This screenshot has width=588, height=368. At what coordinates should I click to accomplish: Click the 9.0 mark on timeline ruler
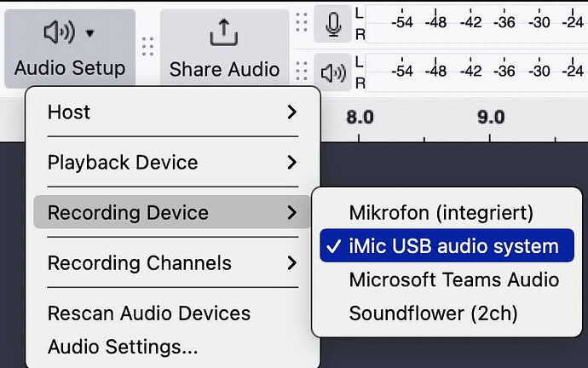[x=491, y=118]
